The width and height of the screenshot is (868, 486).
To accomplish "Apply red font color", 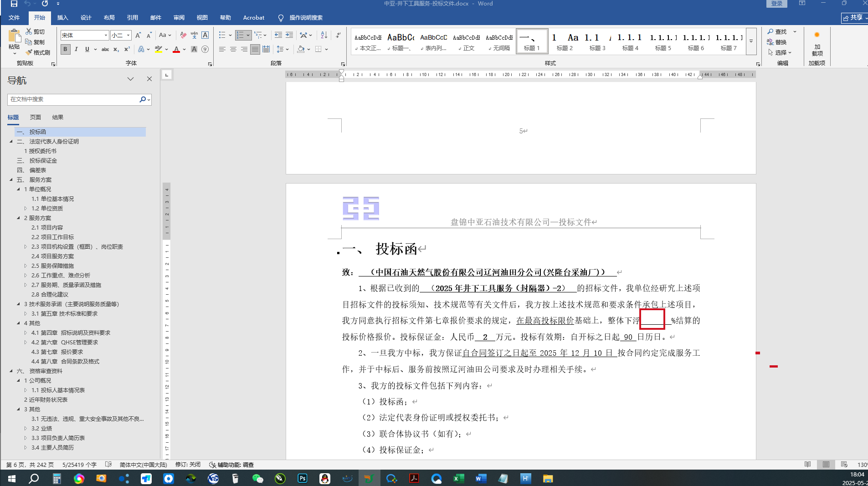I will 176,49.
